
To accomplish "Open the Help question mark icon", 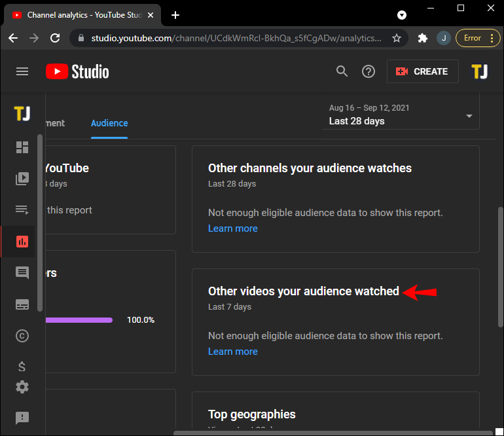I will 369,71.
